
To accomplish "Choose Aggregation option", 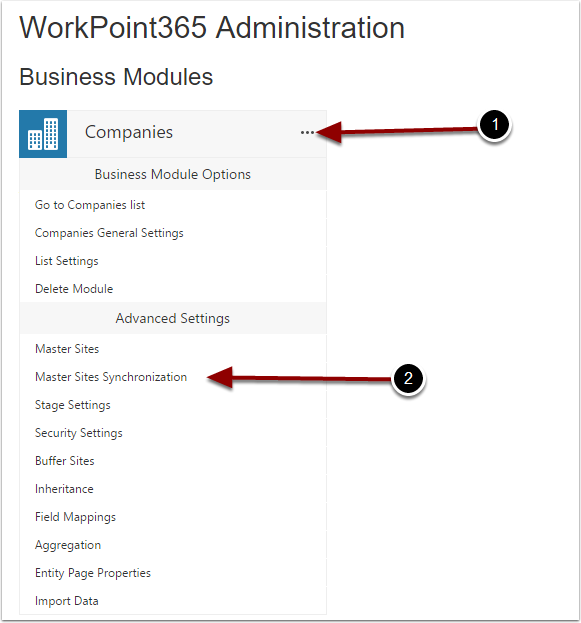I will pos(68,545).
